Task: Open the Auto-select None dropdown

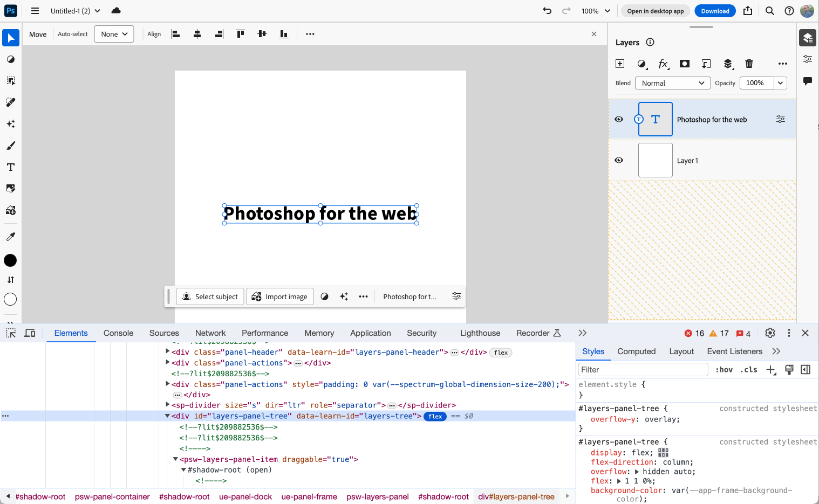Action: [x=114, y=34]
